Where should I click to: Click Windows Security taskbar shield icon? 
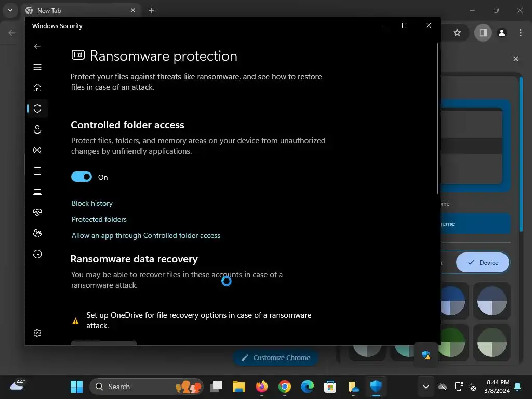(x=376, y=387)
